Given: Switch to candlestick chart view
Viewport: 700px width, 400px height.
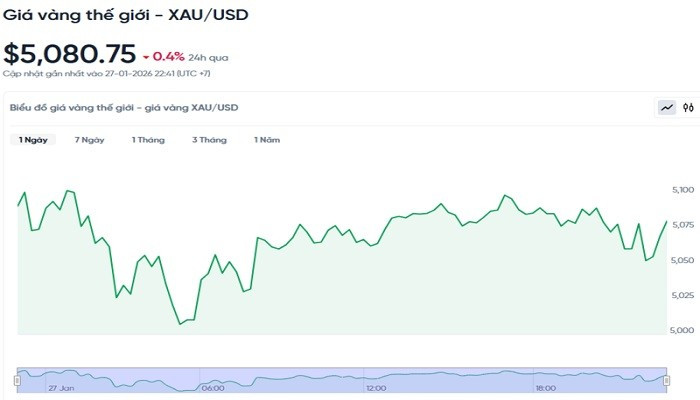Looking at the screenshot, I should tap(688, 107).
